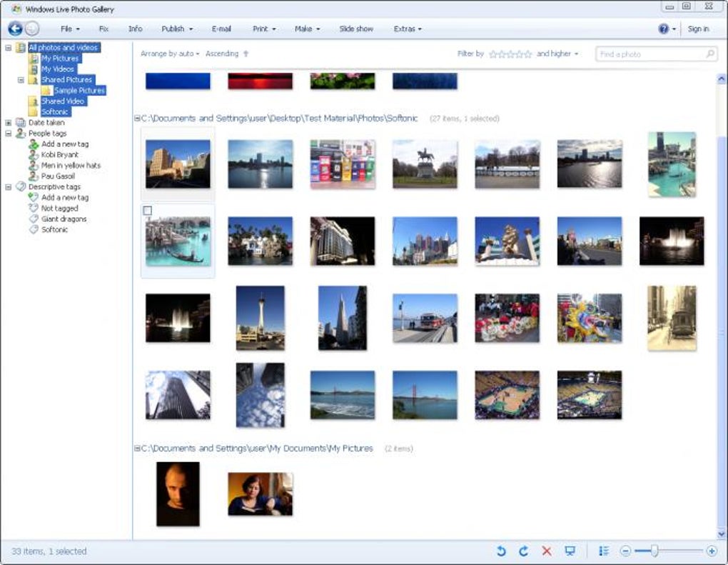728x565 pixels.
Task: Switch to the details view icon
Action: [603, 551]
